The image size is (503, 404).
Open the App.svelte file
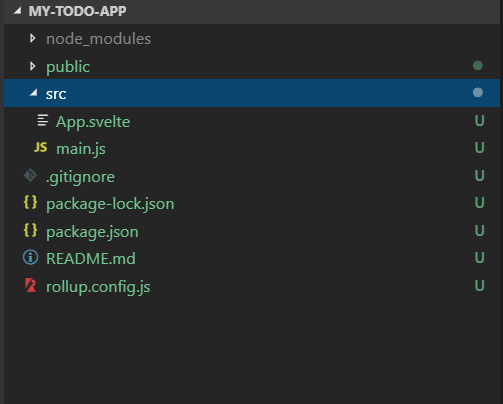coord(93,122)
